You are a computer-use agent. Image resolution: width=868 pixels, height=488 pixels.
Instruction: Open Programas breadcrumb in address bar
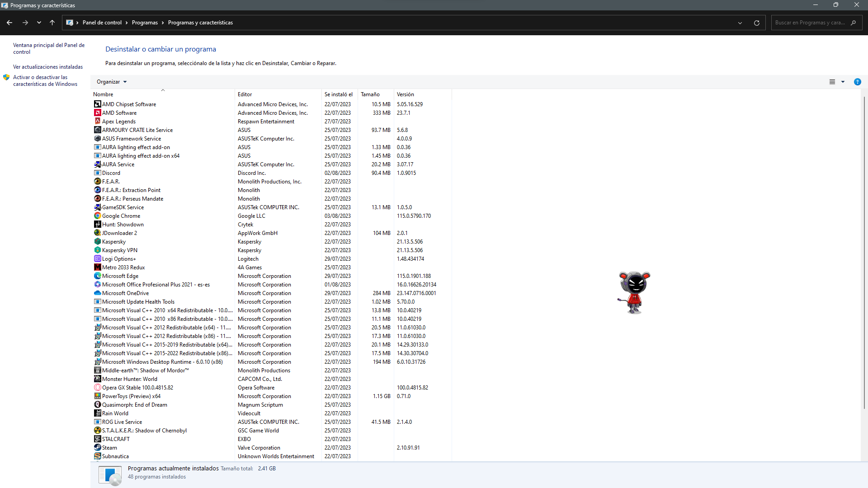145,23
